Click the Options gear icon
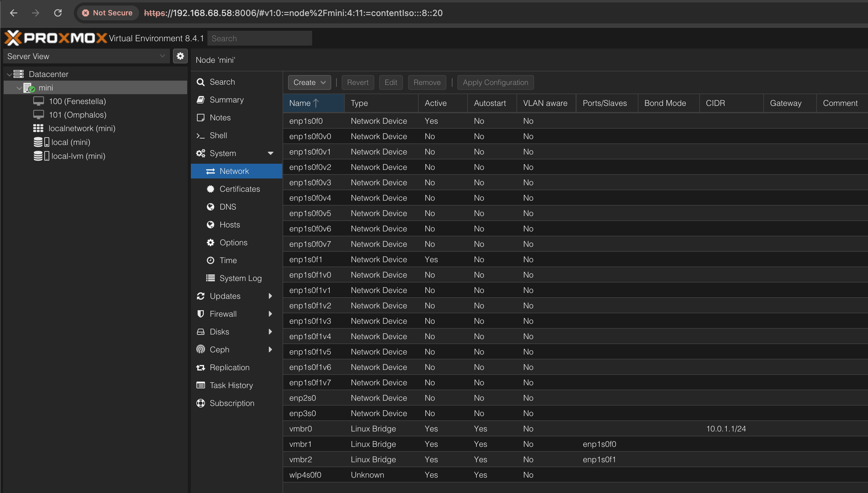868x493 pixels. click(211, 242)
